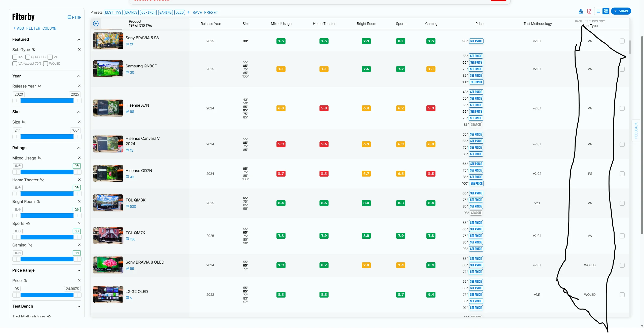Click the clean/broom table icon

581,11
